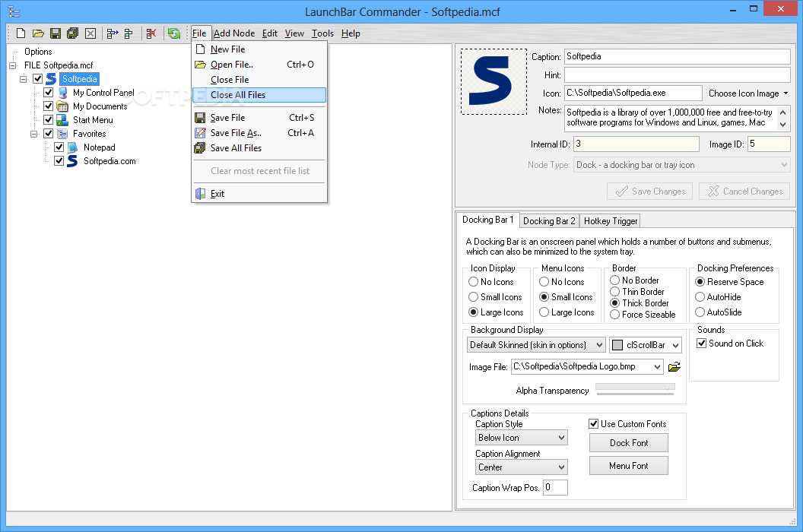Select New File in the File menu

(259, 49)
